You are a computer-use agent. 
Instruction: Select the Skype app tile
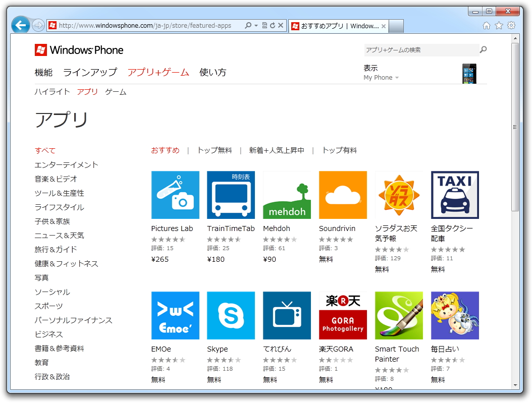231,316
